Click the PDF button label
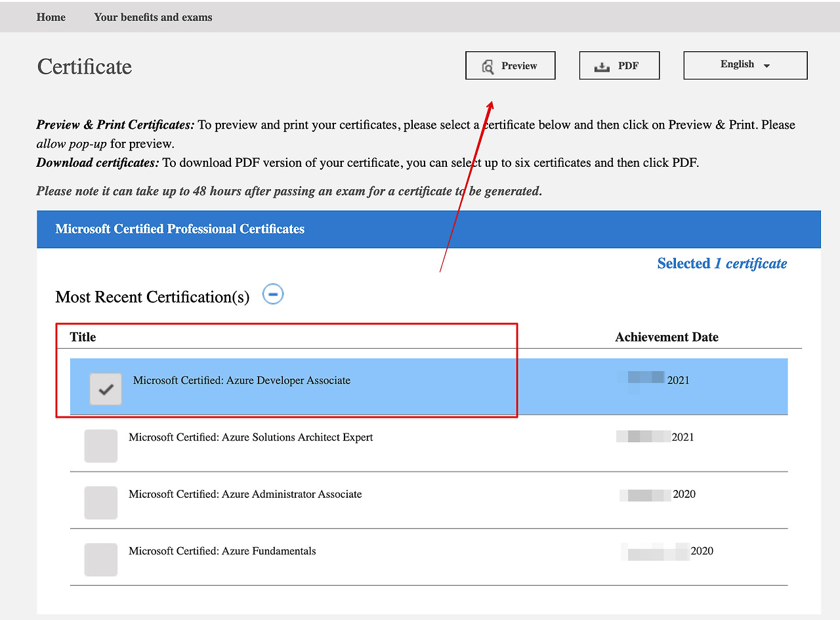The width and height of the screenshot is (840, 620). coord(628,66)
